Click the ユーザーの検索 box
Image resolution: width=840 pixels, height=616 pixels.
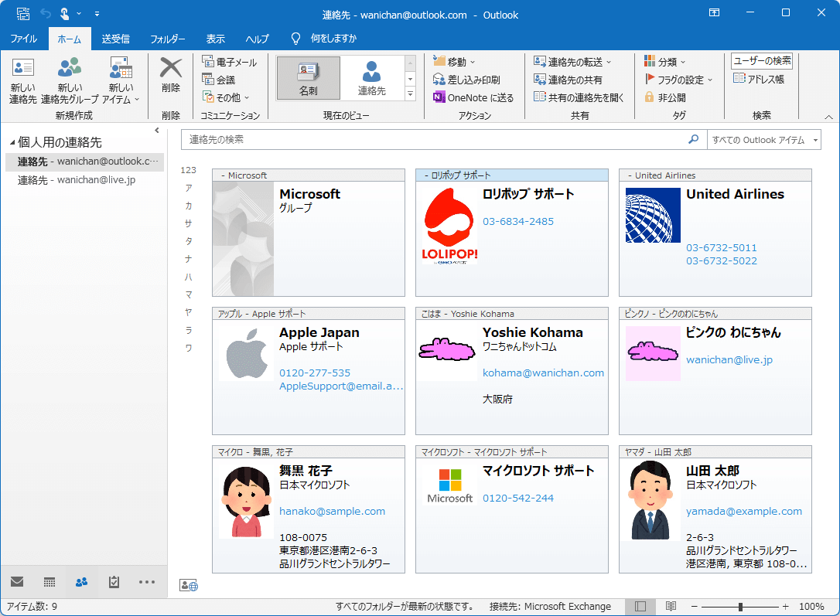click(x=762, y=61)
